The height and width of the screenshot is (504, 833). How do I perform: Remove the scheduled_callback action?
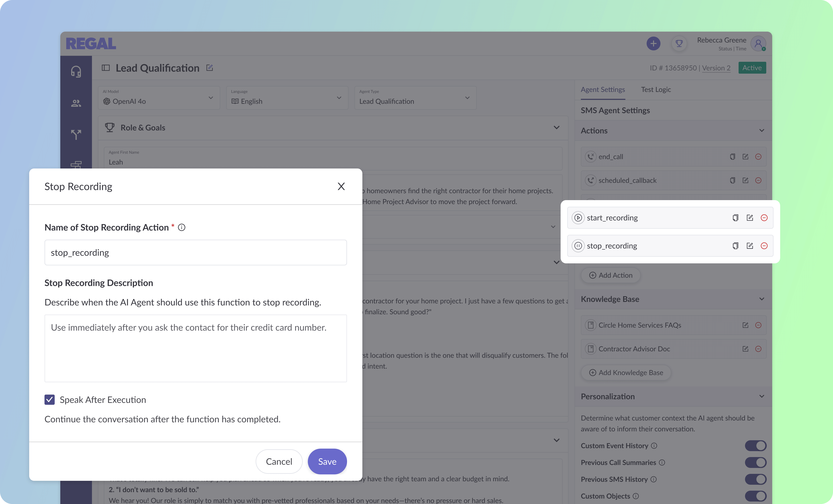(758, 180)
